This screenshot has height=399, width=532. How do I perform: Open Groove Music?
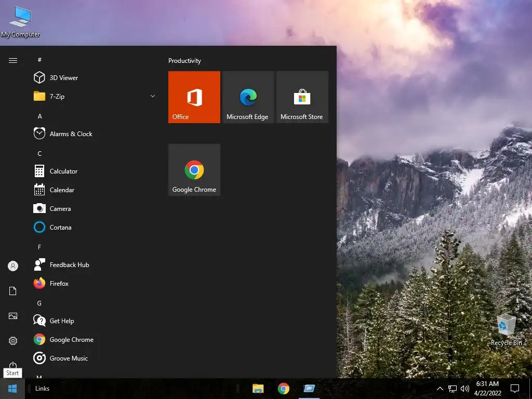[94, 358]
